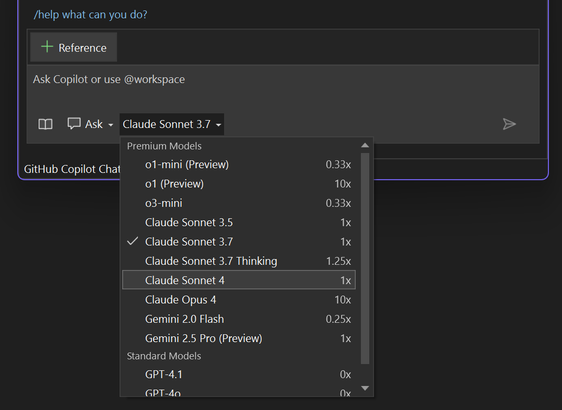The height and width of the screenshot is (410, 562).
Task: Pick GPT-4.1 under Standard Models
Action: pos(239,375)
